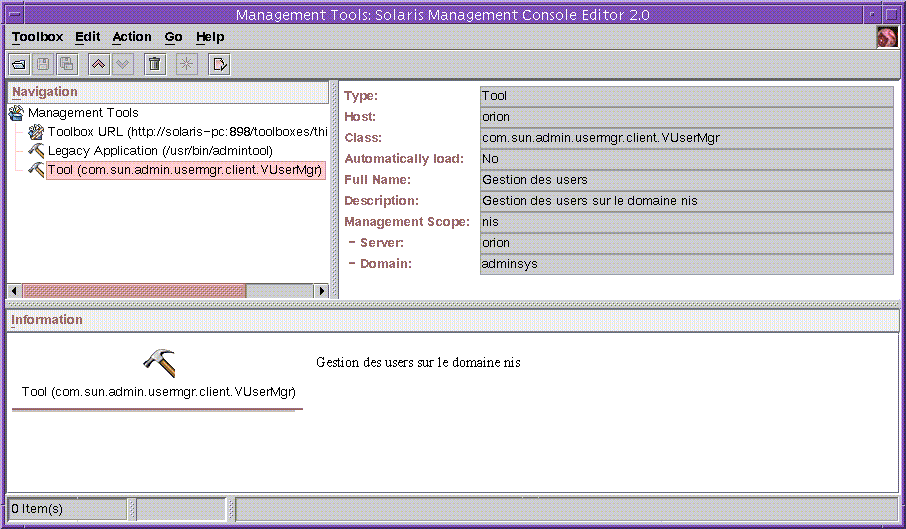Select the Toolbox URL tree entry
The image size is (906, 529).
click(187, 132)
